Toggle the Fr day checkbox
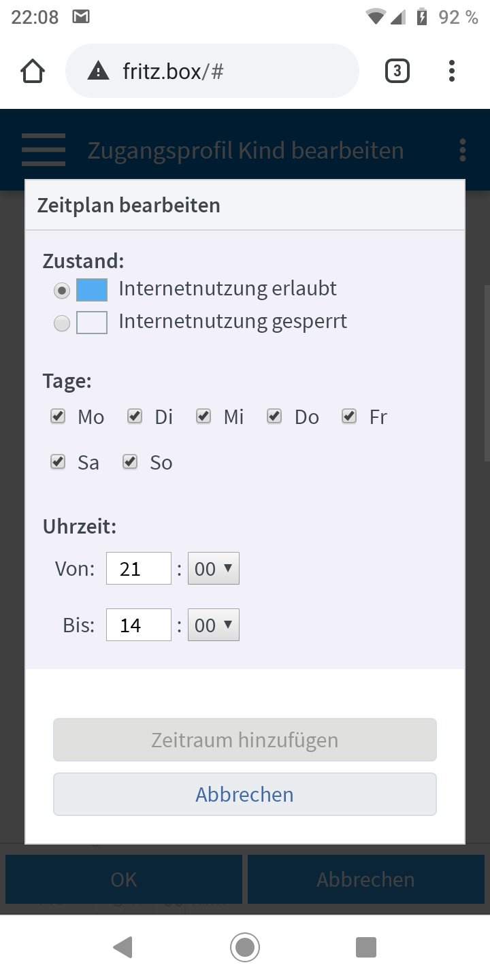490x980 pixels. [349, 416]
